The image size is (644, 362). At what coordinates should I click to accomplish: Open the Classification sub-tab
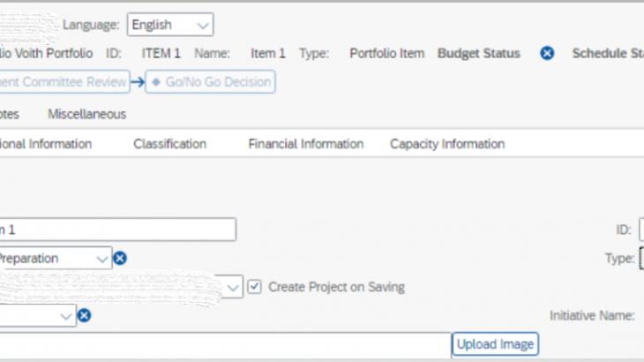[x=169, y=144]
